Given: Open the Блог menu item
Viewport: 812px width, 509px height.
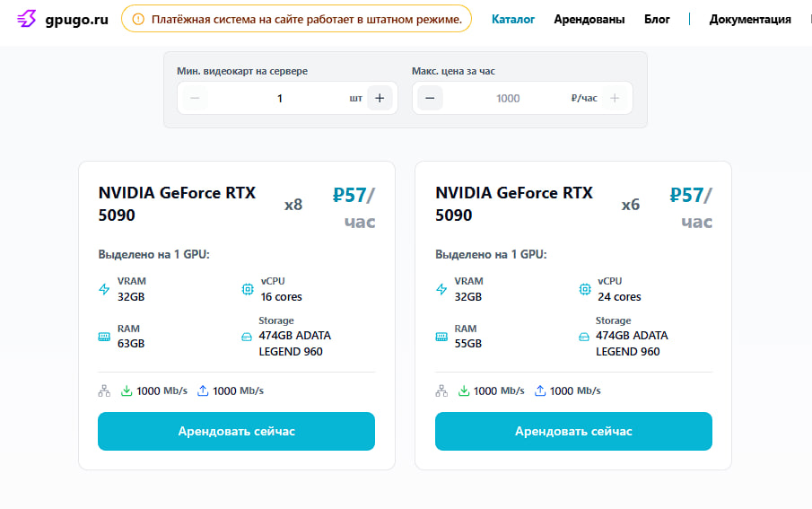Looking at the screenshot, I should tap(657, 19).
